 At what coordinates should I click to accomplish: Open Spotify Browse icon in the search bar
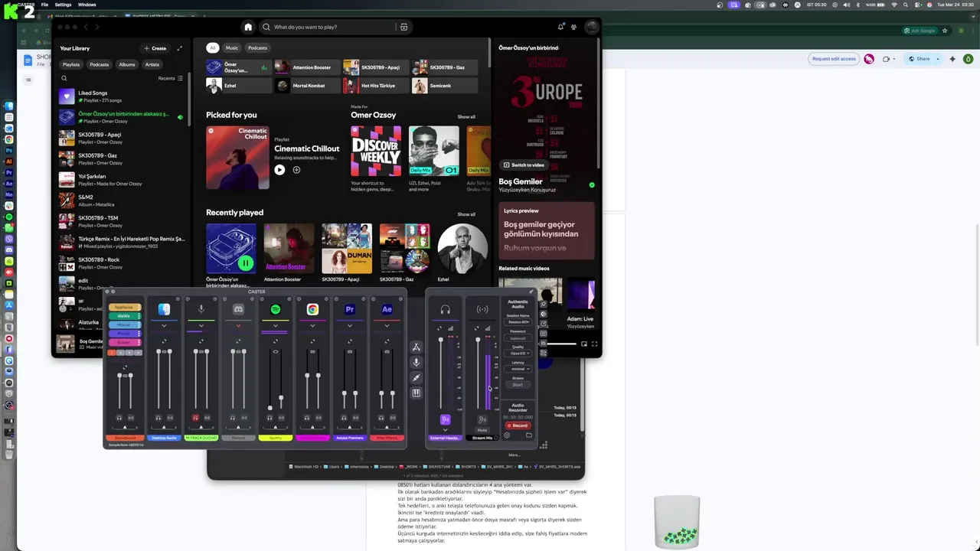coord(403,27)
